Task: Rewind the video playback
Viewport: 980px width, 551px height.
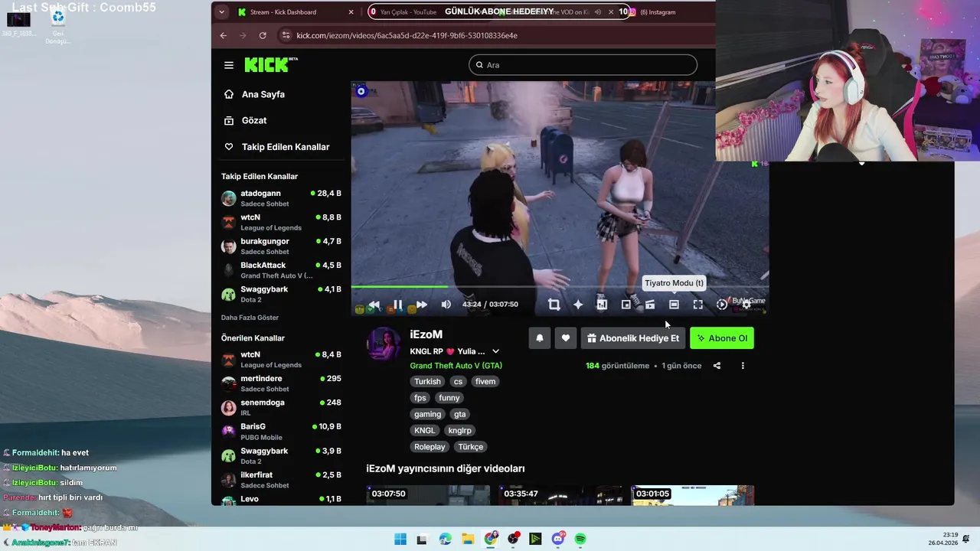Action: [374, 305]
